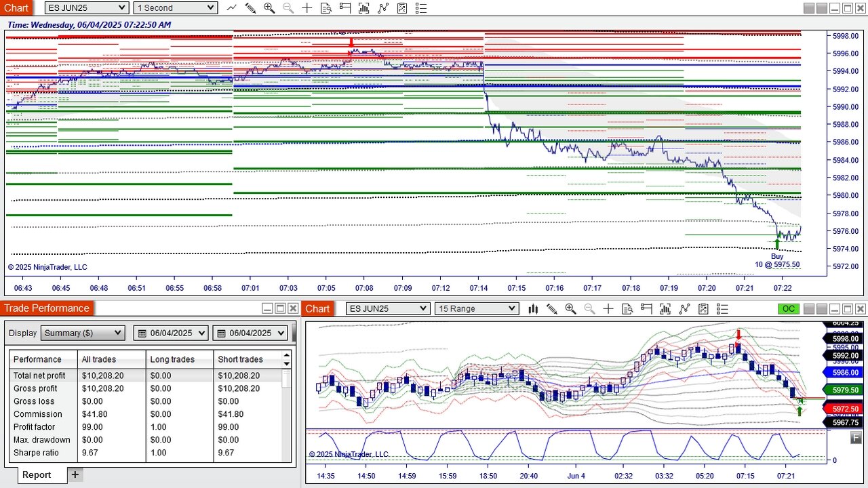This screenshot has height=488, width=868.
Task: Zoom out on the 1 Second chart
Action: tap(288, 8)
